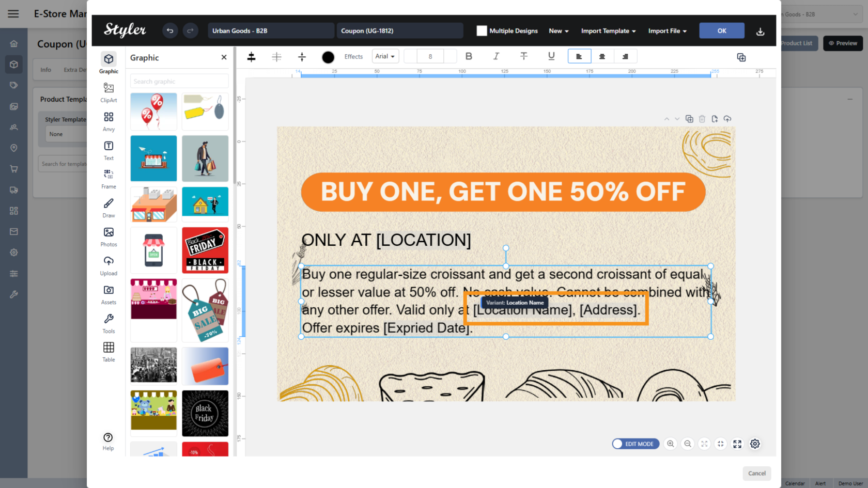The width and height of the screenshot is (868, 488).
Task: Apply italic formatting
Action: click(x=496, y=56)
